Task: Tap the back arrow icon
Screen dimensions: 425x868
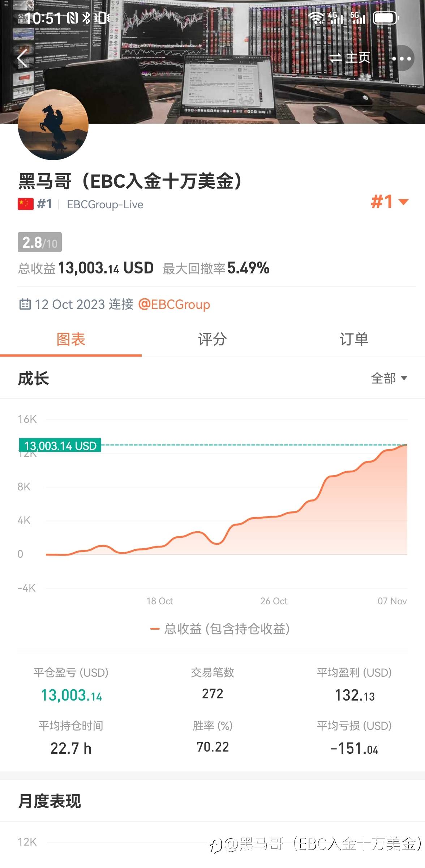Action: (22, 58)
